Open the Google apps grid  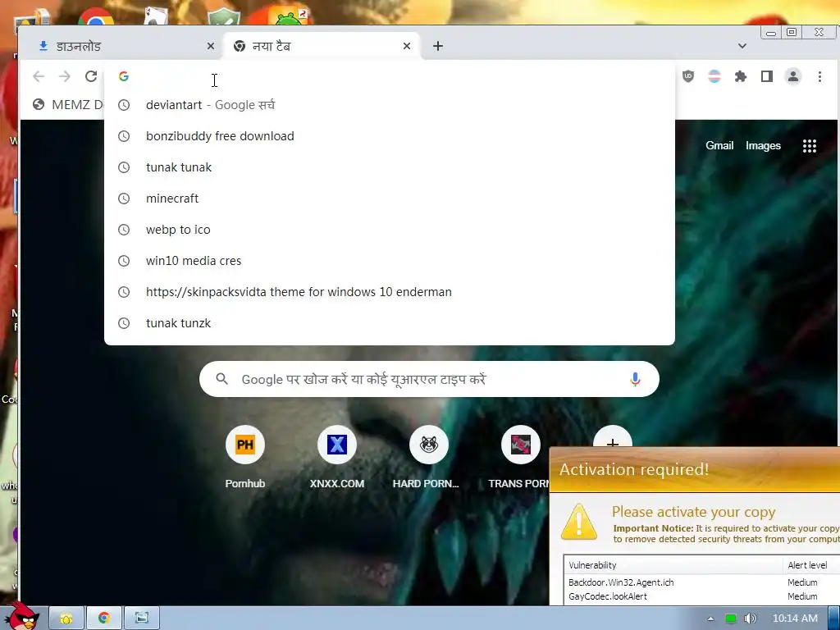[x=809, y=146]
